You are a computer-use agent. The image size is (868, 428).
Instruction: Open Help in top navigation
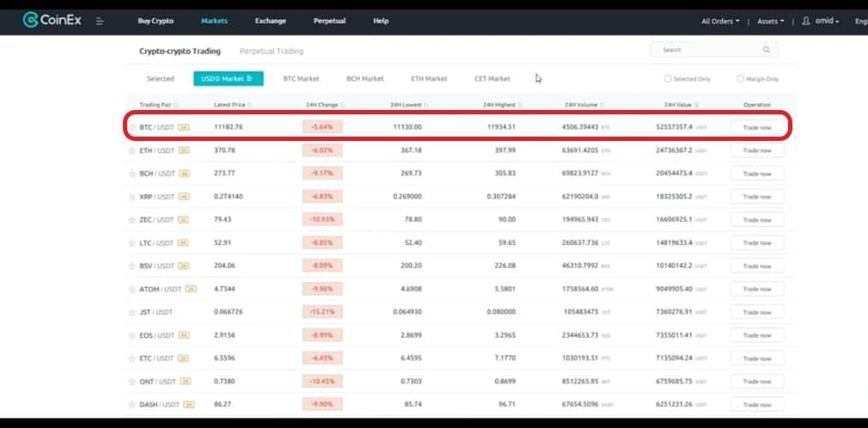tap(381, 21)
